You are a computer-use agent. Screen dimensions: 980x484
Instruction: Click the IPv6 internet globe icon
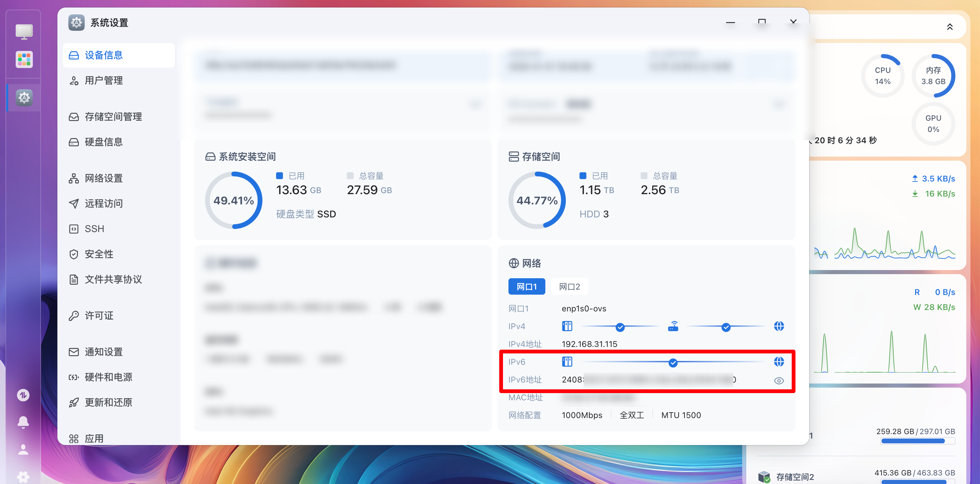779,362
